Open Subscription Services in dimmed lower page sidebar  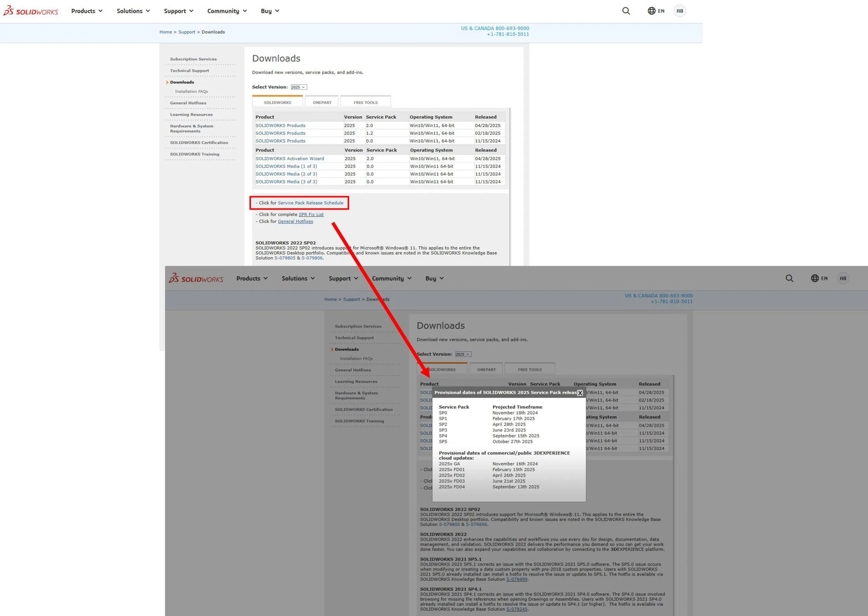(358, 326)
